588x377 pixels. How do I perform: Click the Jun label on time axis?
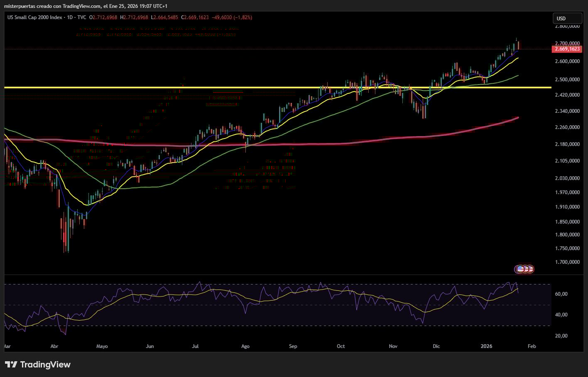150,346
